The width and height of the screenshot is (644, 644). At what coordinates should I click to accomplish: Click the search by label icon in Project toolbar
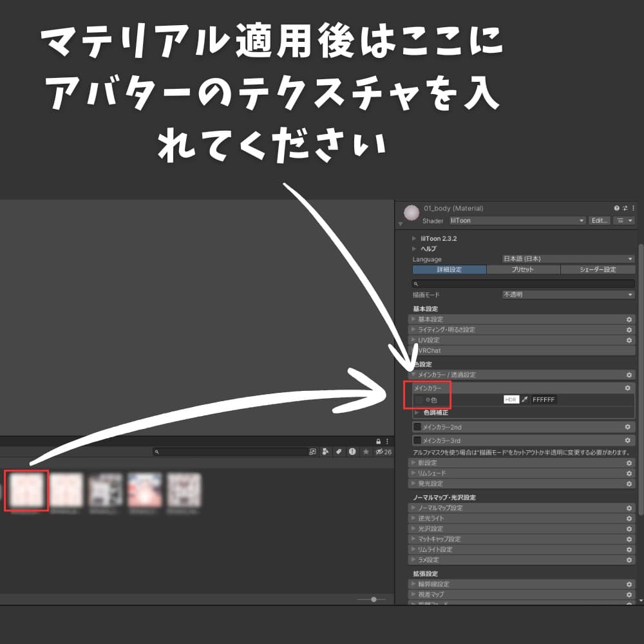coord(339,453)
